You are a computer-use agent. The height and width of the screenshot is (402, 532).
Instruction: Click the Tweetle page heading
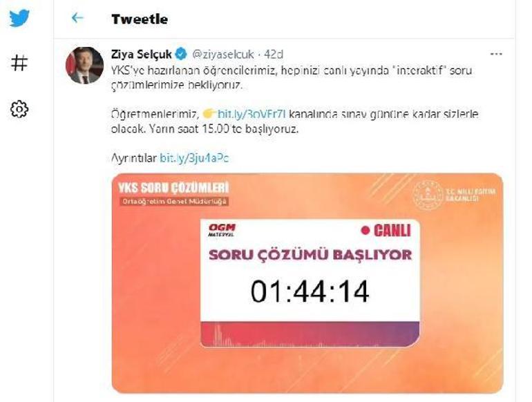point(140,19)
